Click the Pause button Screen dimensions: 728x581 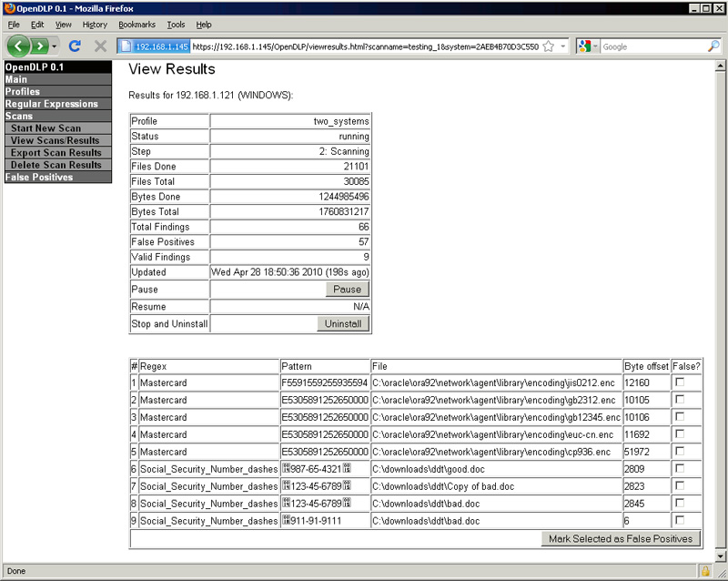pos(347,289)
